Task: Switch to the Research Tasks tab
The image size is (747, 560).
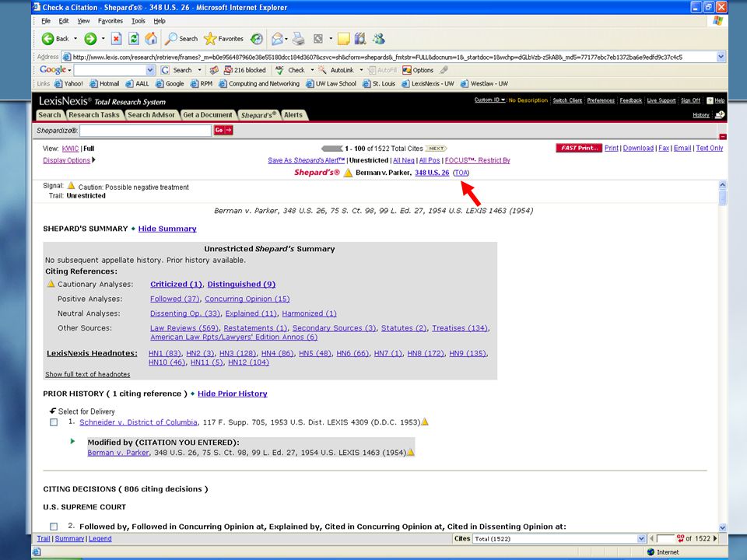Action: (94, 115)
